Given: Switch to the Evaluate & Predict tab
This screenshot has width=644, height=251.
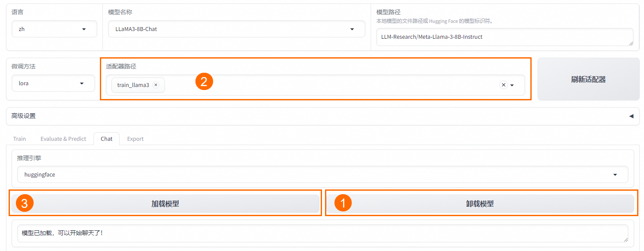Looking at the screenshot, I should tap(63, 139).
